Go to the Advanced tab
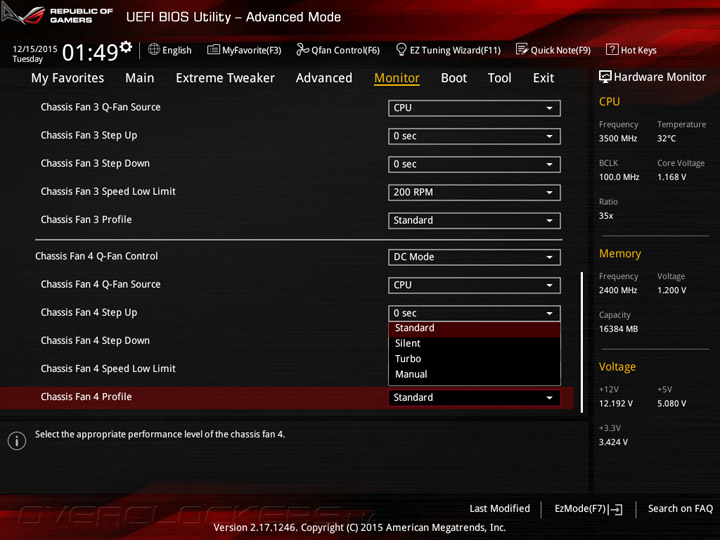The height and width of the screenshot is (540, 720). [324, 78]
